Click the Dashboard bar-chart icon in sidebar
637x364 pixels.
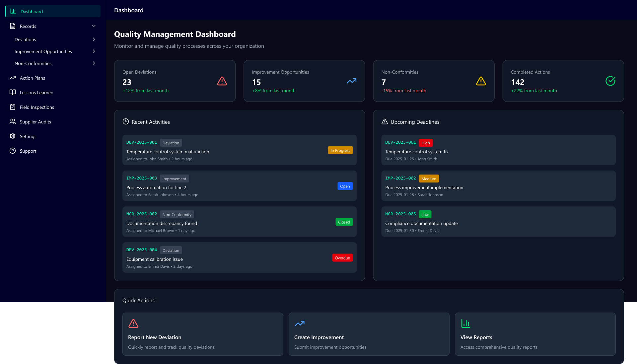(x=13, y=11)
